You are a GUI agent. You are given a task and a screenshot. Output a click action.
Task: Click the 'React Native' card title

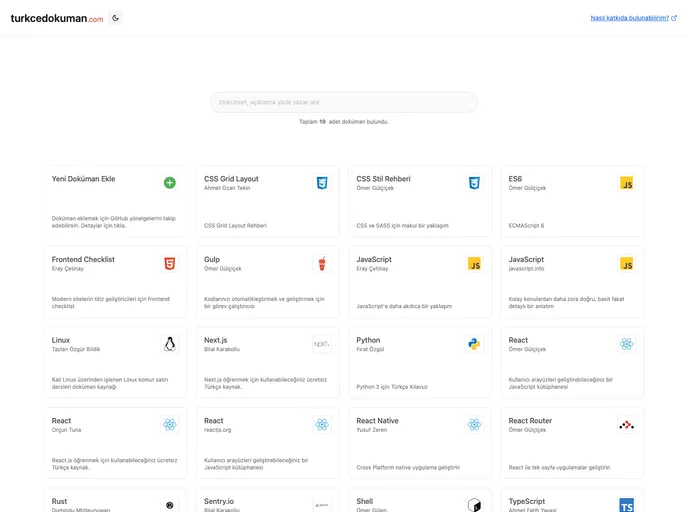click(x=377, y=421)
